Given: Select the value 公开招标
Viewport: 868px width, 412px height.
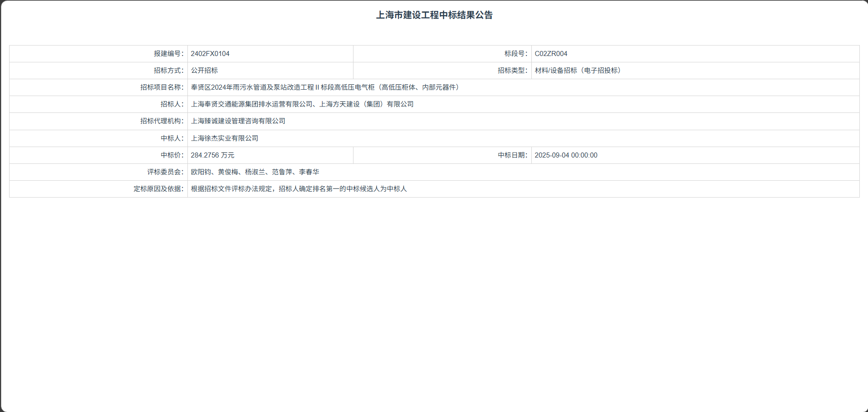Looking at the screenshot, I should pyautogui.click(x=204, y=71).
